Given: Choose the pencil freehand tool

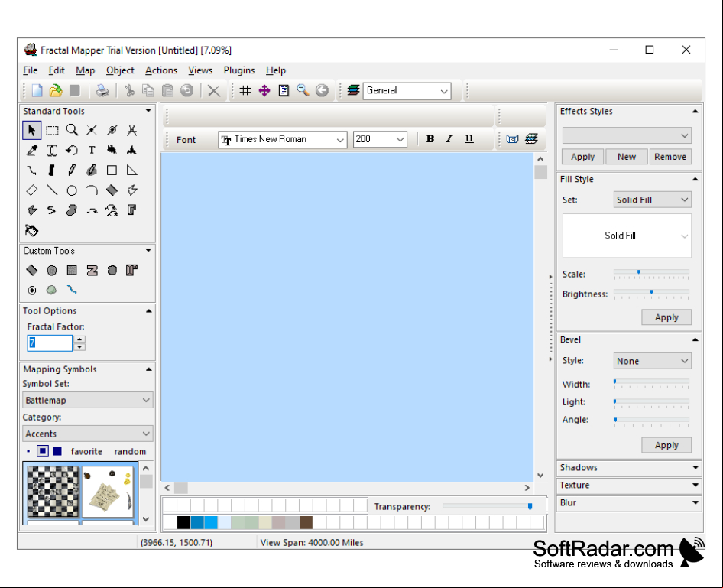Looking at the screenshot, I should click(x=72, y=171).
